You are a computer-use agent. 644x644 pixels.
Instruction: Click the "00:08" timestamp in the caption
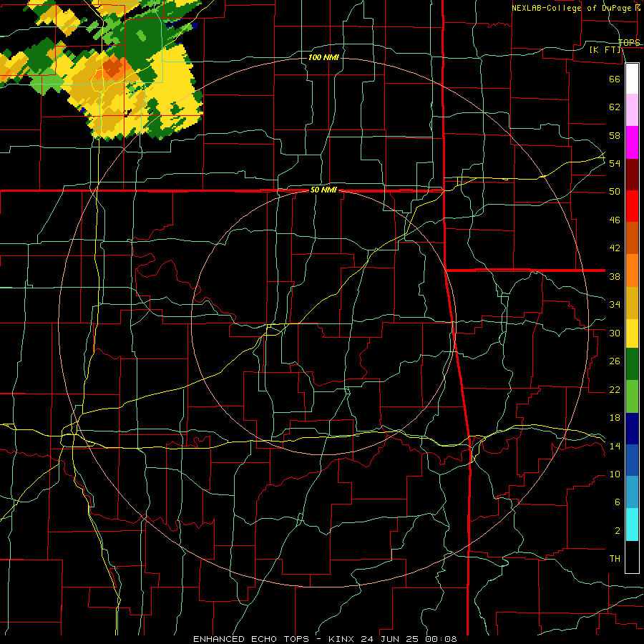click(x=441, y=639)
